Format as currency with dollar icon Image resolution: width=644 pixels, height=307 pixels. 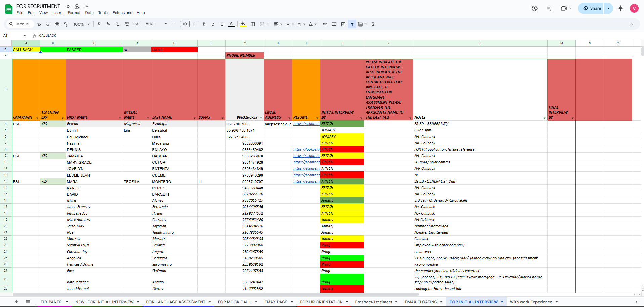click(99, 24)
